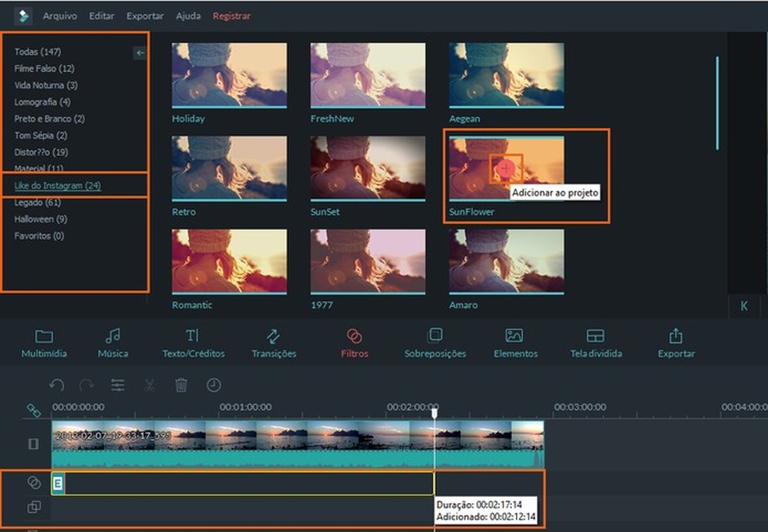Open the duration clock icon

pos(214,383)
